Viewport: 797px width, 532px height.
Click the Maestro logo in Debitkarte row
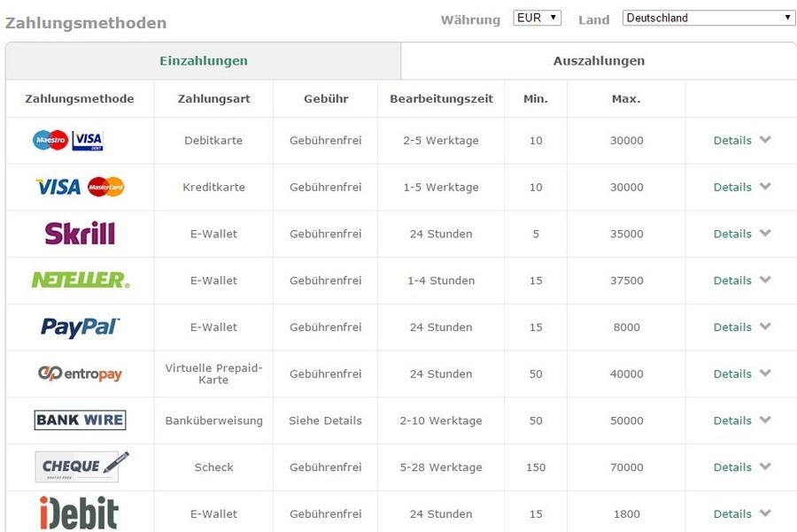coord(50,140)
